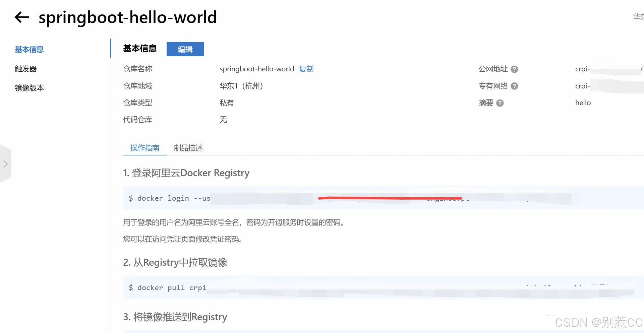Click heading 2. 从Registry中拉取镜像
The height and width of the screenshot is (333, 644).
click(175, 262)
